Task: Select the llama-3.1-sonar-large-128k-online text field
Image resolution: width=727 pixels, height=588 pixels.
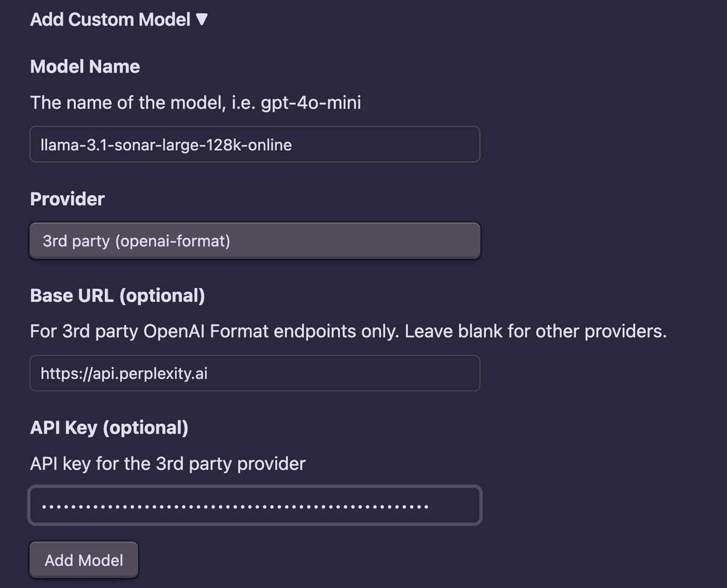Action: pos(254,144)
